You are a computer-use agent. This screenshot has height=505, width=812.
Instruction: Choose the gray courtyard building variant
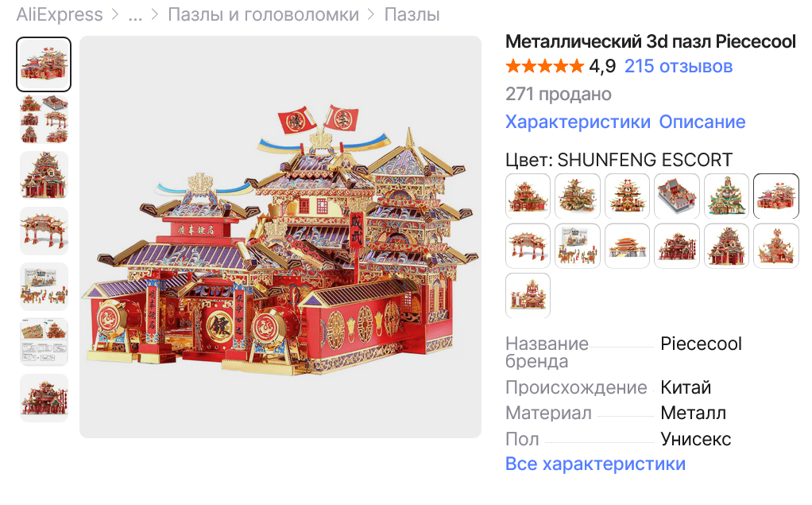coord(676,196)
